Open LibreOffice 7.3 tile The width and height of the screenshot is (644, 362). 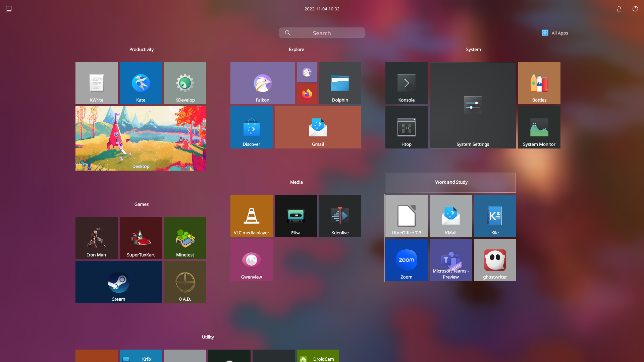[407, 216]
